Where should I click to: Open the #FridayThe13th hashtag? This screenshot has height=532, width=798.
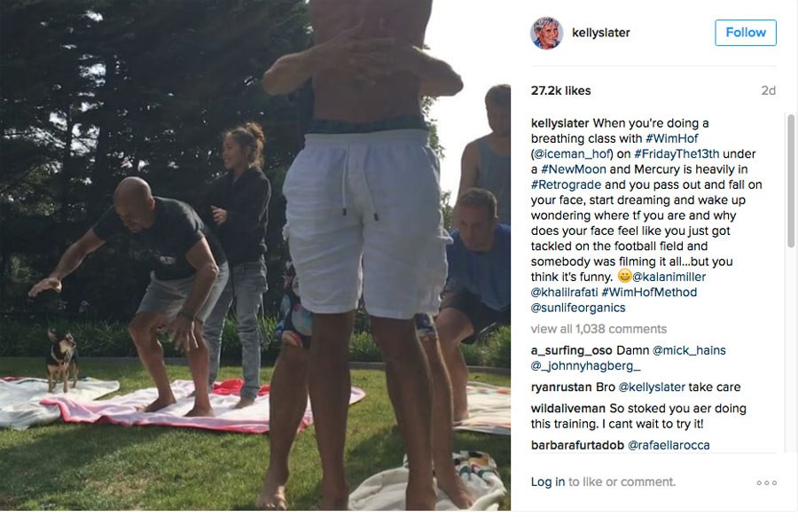[677, 153]
